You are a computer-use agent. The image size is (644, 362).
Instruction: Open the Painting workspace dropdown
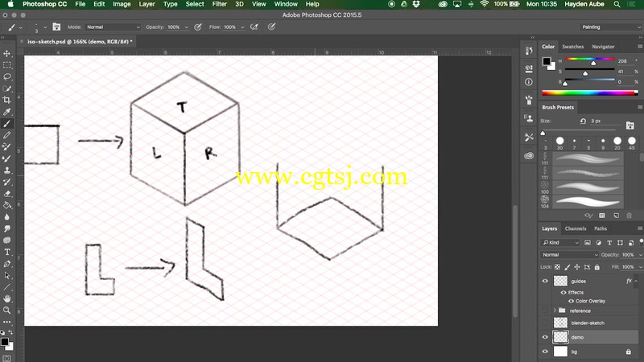pyautogui.click(x=610, y=27)
